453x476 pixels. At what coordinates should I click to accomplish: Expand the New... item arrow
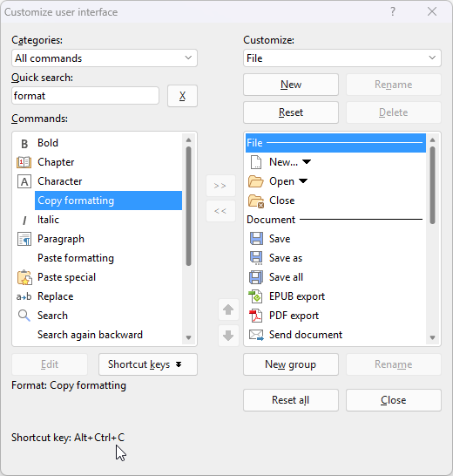click(x=307, y=162)
